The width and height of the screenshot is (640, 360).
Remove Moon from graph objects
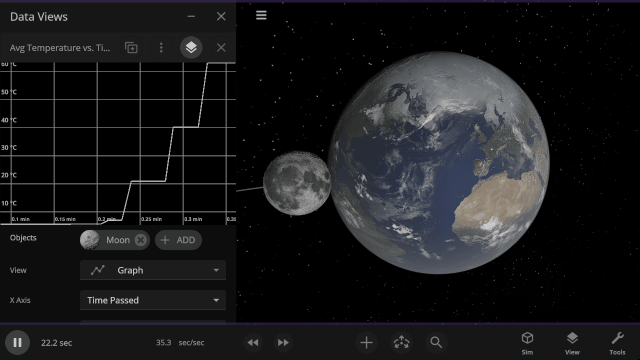pos(141,240)
